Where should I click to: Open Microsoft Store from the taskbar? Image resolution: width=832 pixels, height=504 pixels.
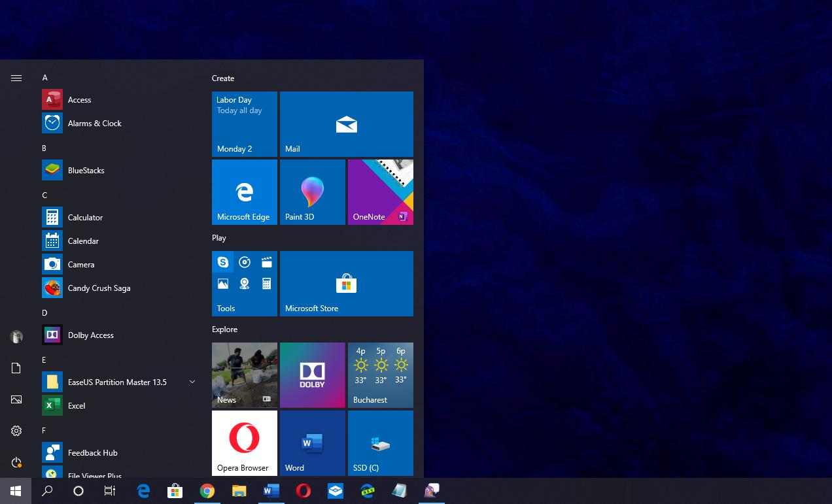175,491
